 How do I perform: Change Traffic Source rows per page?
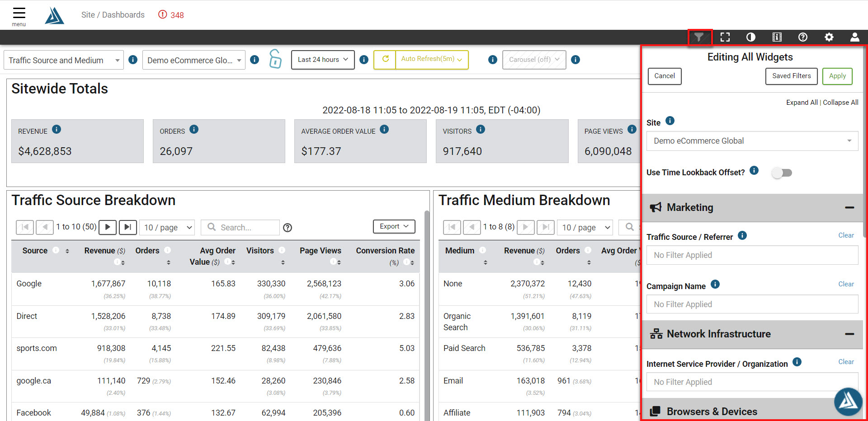(167, 228)
